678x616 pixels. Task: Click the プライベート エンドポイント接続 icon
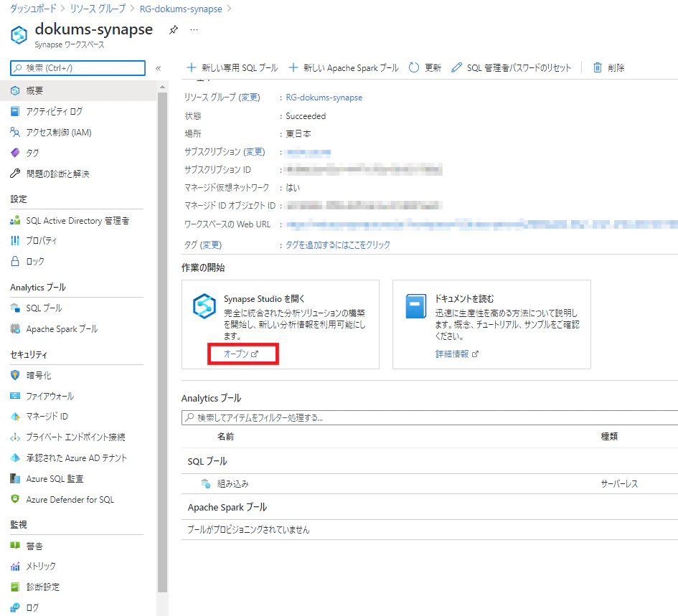(15, 437)
